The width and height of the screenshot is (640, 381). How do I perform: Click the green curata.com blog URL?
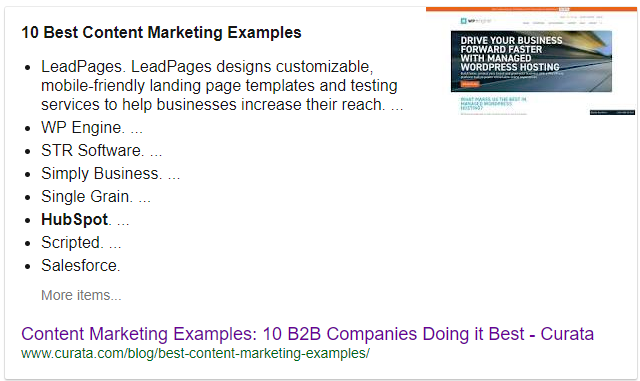pyautogui.click(x=196, y=353)
